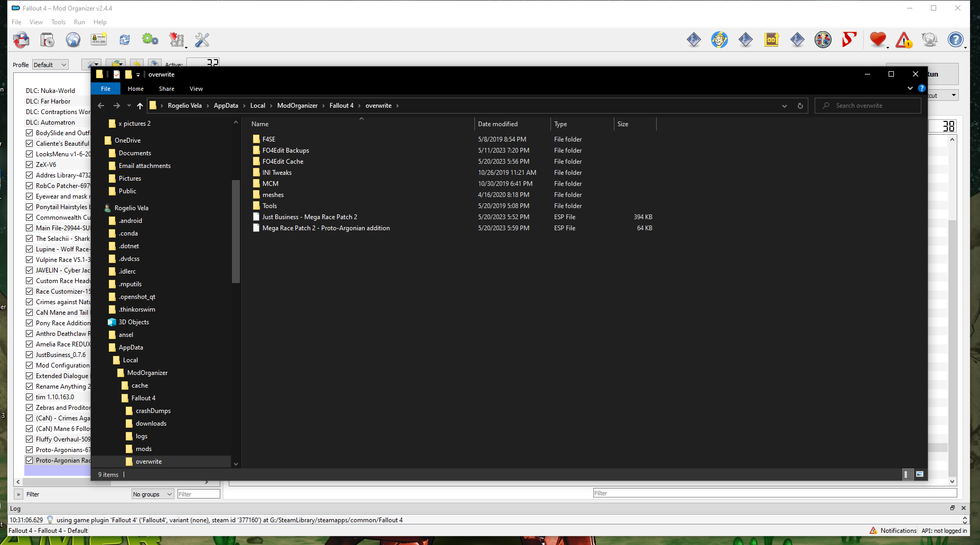This screenshot has width=980, height=545.
Task: Launch the Vault Boy shortcut in toolbar
Action: tap(720, 40)
